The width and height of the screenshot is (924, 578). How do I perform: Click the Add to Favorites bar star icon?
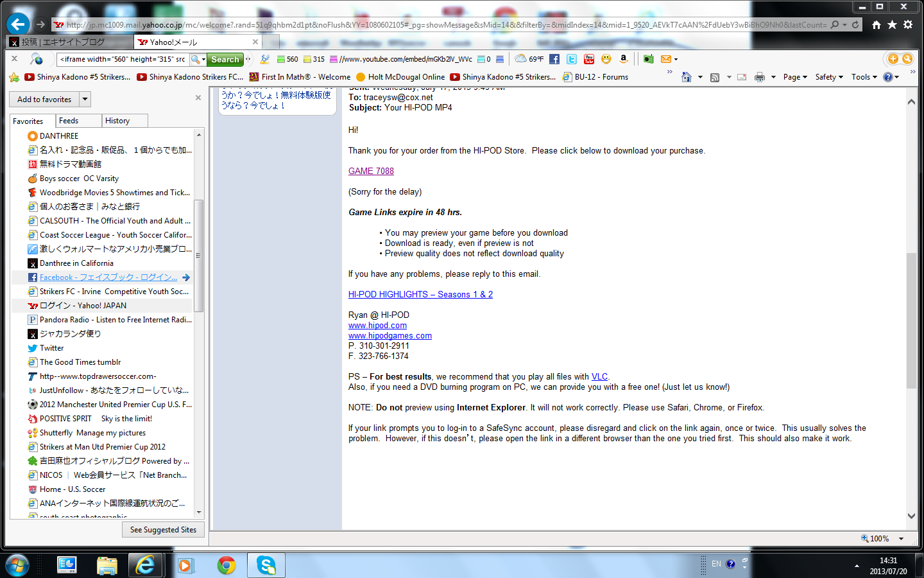pyautogui.click(x=14, y=77)
